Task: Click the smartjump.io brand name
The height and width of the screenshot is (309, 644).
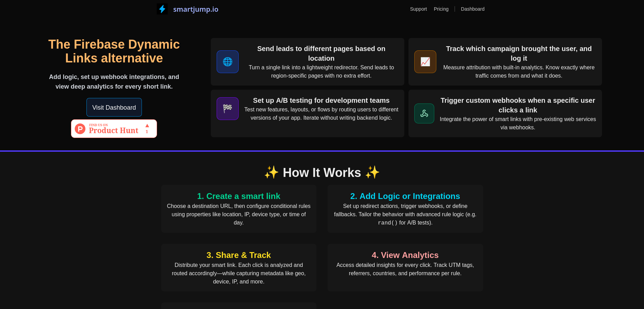Action: (x=196, y=9)
